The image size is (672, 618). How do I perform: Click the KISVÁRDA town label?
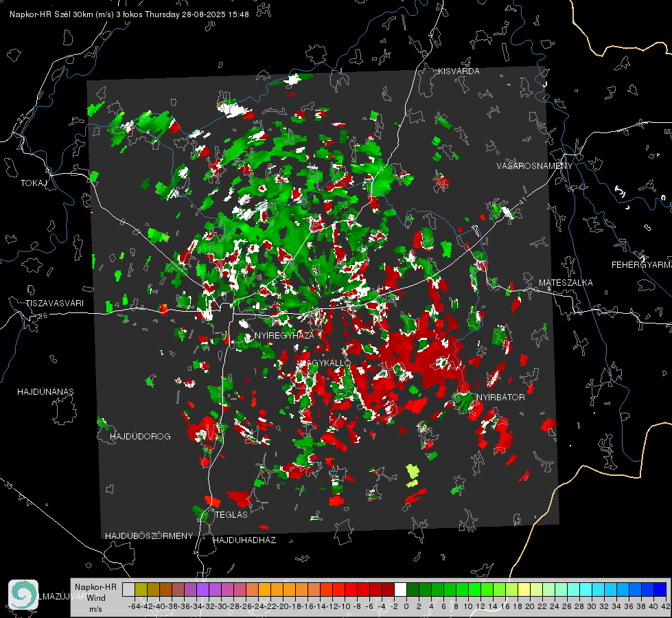pos(459,71)
